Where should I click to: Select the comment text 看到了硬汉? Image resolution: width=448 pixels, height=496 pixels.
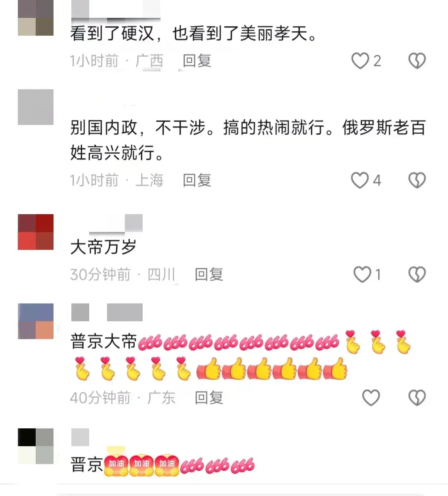112,34
